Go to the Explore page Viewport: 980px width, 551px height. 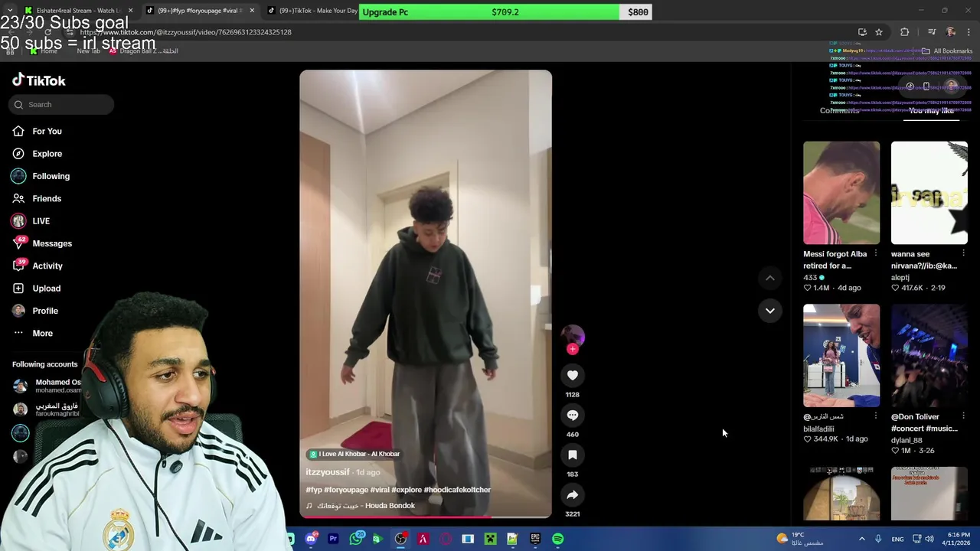pos(37,154)
